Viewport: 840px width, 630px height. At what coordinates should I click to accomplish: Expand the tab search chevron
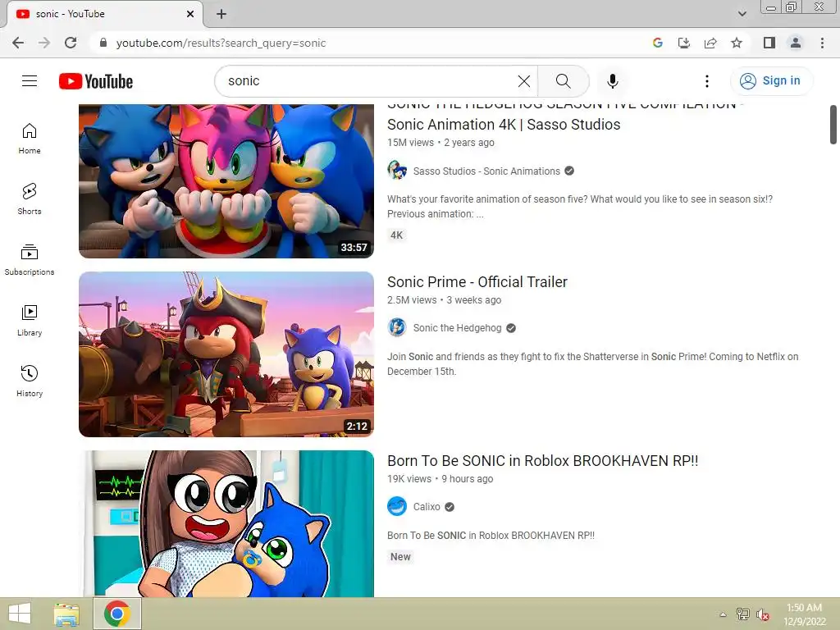742,14
